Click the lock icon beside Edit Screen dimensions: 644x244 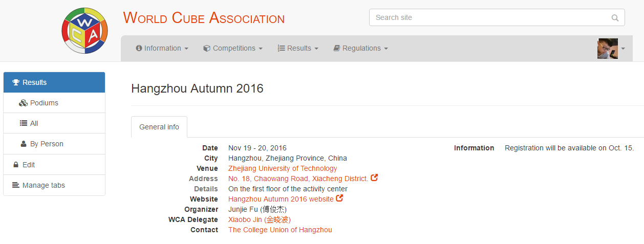pyautogui.click(x=16, y=165)
